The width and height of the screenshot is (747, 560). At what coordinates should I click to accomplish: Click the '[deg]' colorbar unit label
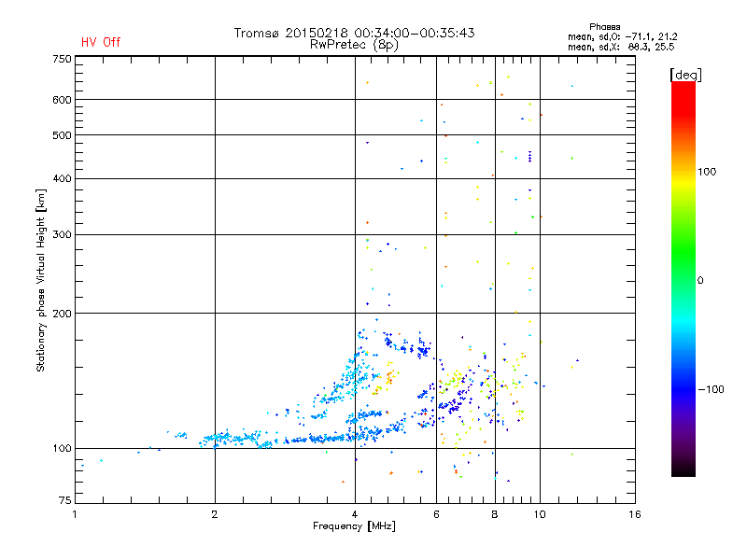[x=685, y=75]
